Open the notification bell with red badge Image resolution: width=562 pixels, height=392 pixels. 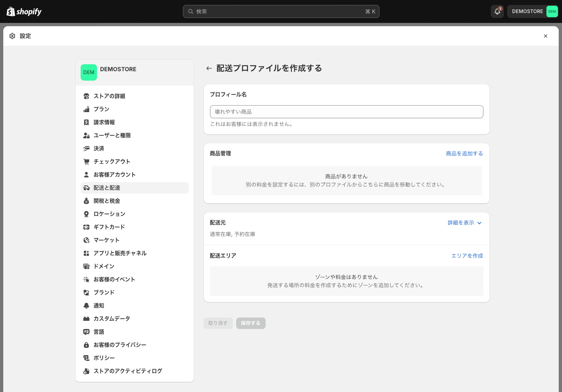497,11
